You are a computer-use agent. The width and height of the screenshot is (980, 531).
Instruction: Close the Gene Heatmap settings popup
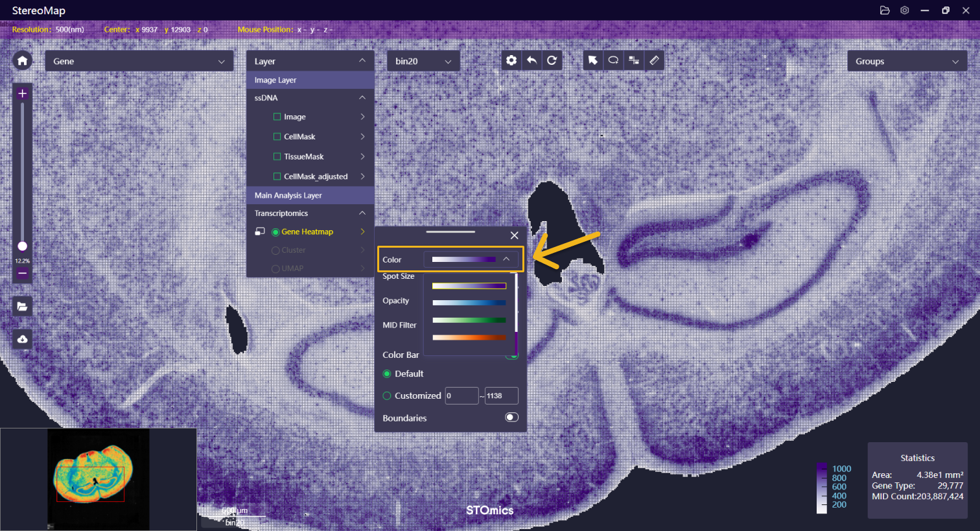pos(514,235)
